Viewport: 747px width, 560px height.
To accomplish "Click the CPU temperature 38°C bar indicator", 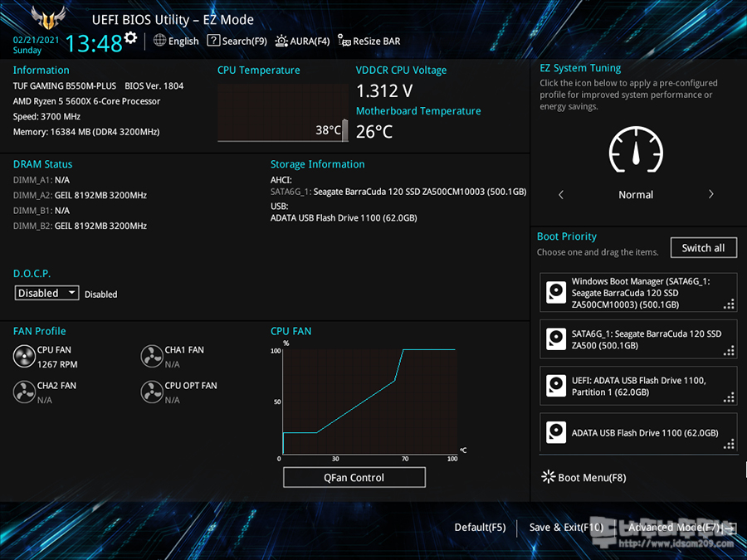I will tap(345, 130).
